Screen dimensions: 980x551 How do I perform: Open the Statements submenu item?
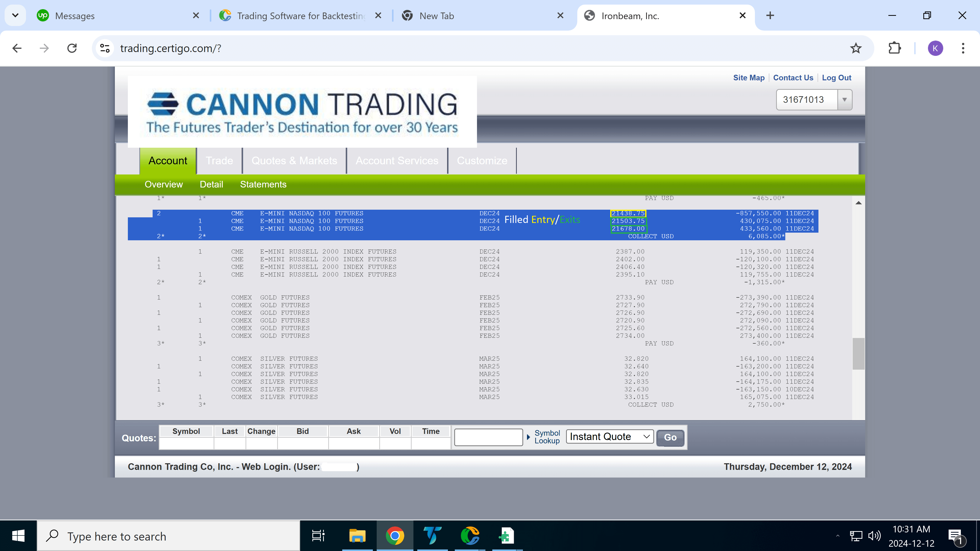(x=263, y=184)
